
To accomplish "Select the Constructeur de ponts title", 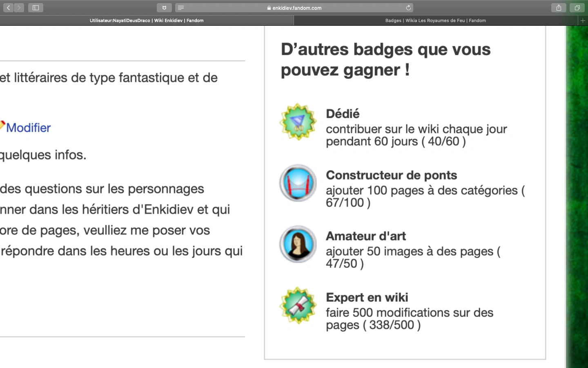I will click(x=391, y=175).
